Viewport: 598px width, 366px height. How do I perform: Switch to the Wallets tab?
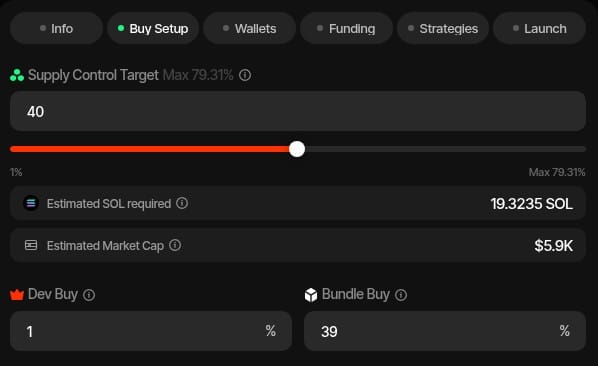point(249,29)
